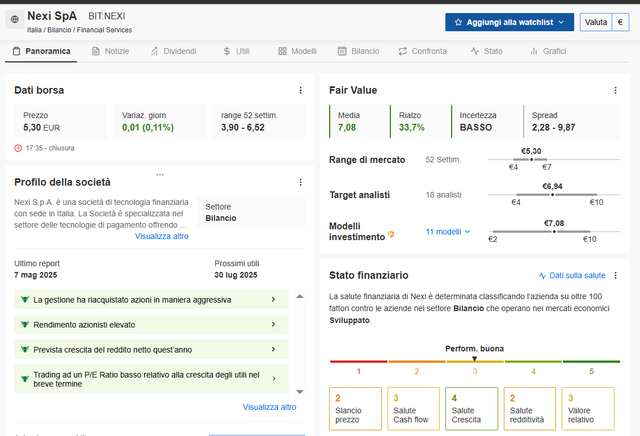Viewport: 640px width, 436px height.
Task: Click the Modelli investimento info icon
Action: pos(391,235)
